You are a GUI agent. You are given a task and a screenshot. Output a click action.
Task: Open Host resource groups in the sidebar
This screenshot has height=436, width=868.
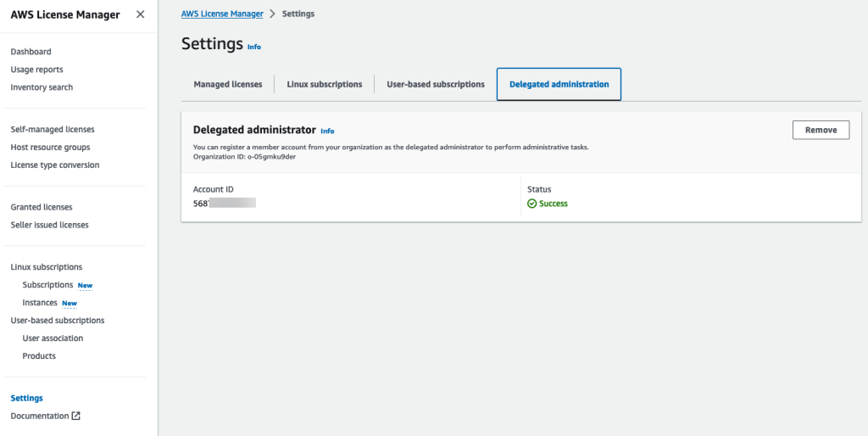click(50, 147)
